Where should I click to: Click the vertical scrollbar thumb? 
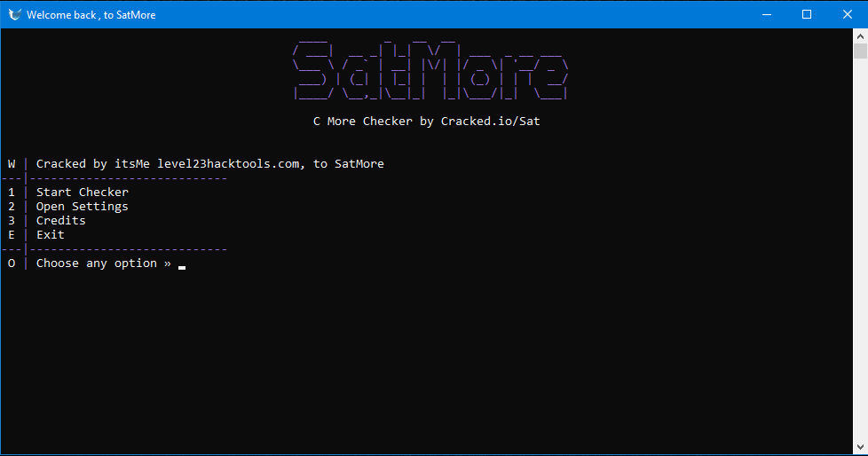860,51
